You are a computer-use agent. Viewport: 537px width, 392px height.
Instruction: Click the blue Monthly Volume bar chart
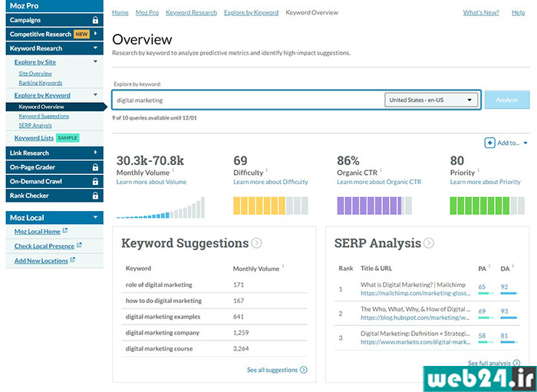(160, 207)
